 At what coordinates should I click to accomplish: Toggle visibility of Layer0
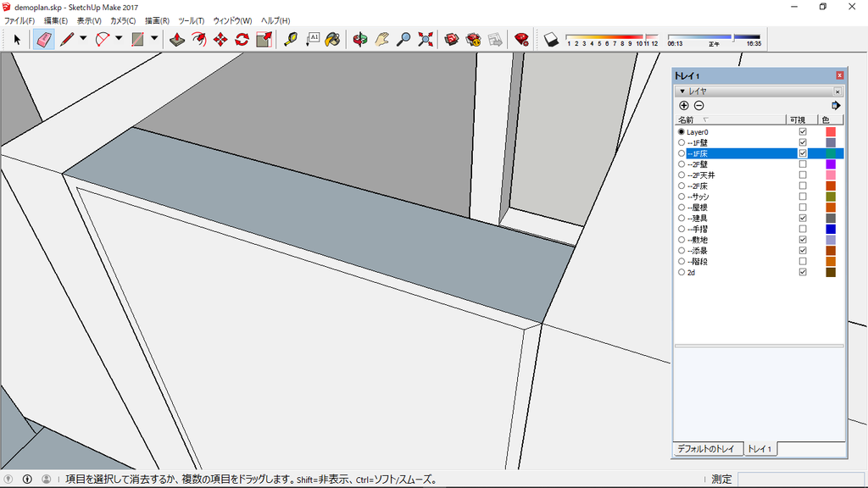(803, 131)
